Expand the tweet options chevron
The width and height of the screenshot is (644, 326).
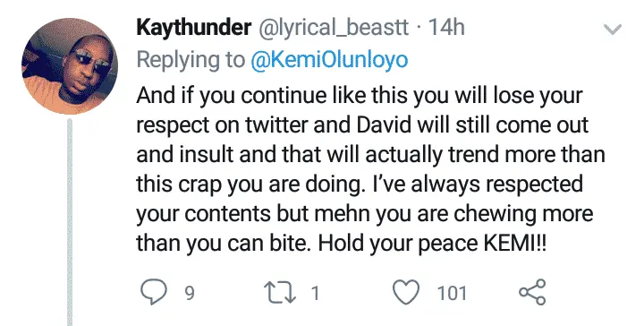coord(613,30)
